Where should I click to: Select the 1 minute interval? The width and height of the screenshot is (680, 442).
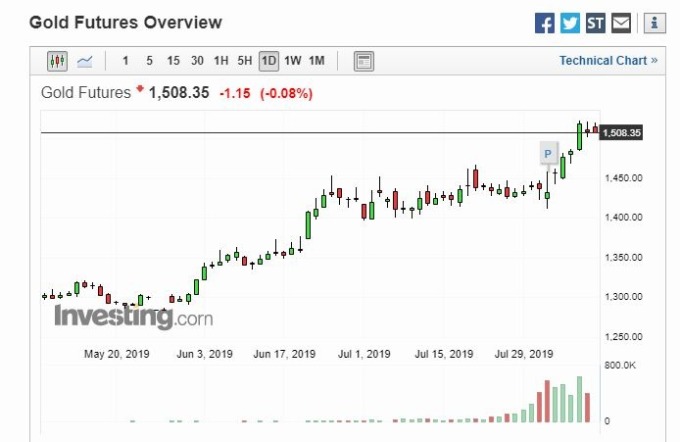coord(125,61)
